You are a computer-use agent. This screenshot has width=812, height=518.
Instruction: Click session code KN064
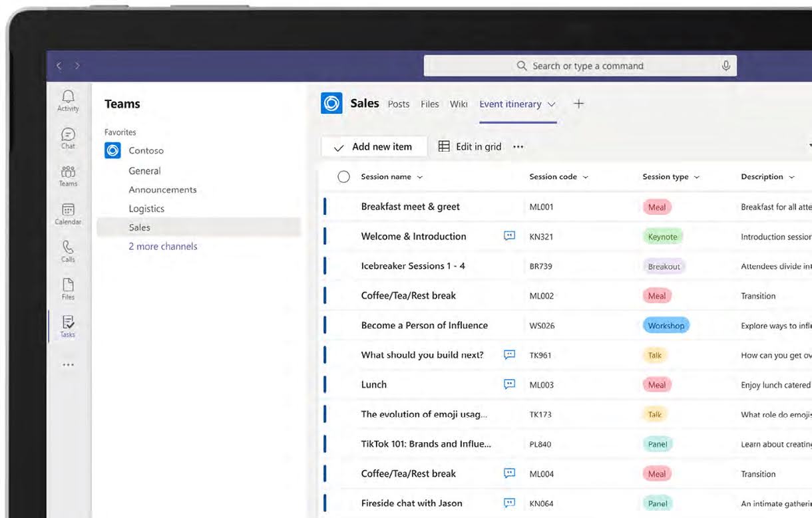pos(541,503)
